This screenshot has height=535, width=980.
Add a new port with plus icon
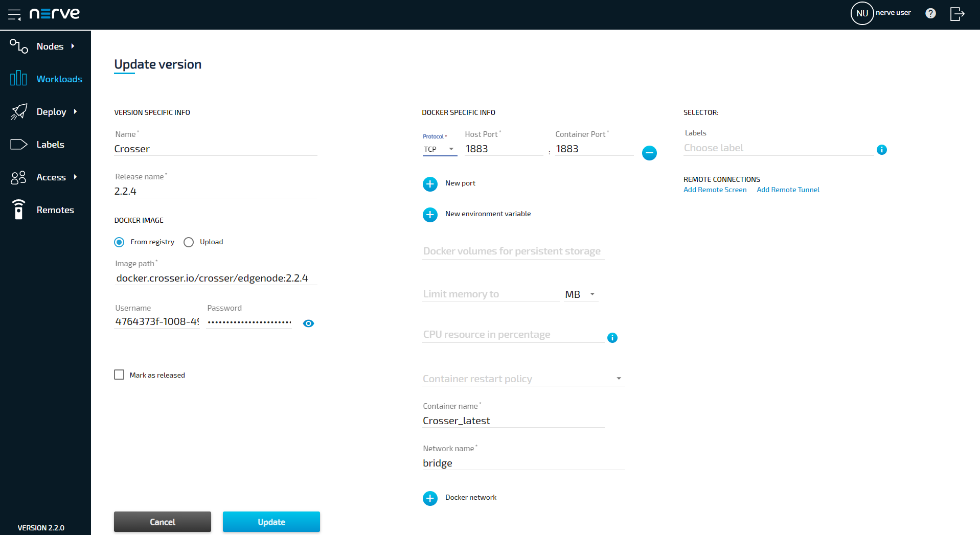click(x=430, y=184)
